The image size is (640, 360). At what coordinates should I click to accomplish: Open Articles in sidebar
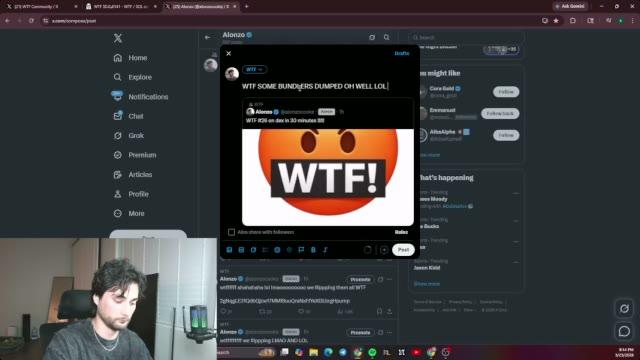(x=133, y=175)
